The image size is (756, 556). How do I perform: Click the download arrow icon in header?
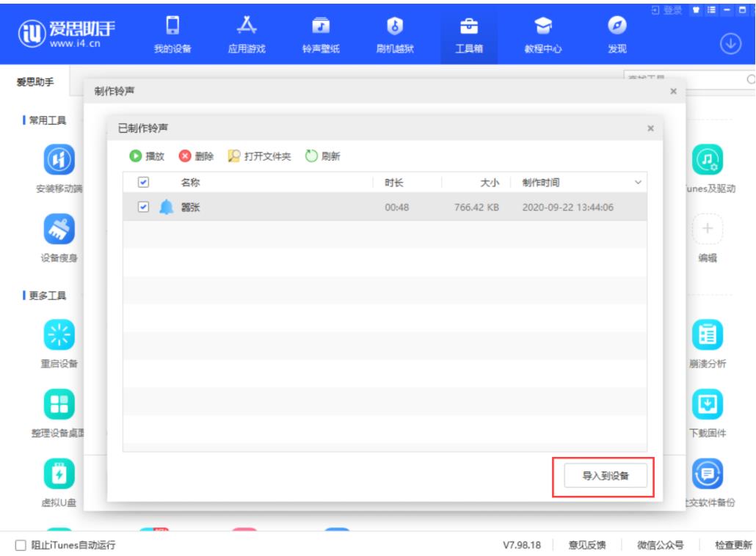point(730,43)
